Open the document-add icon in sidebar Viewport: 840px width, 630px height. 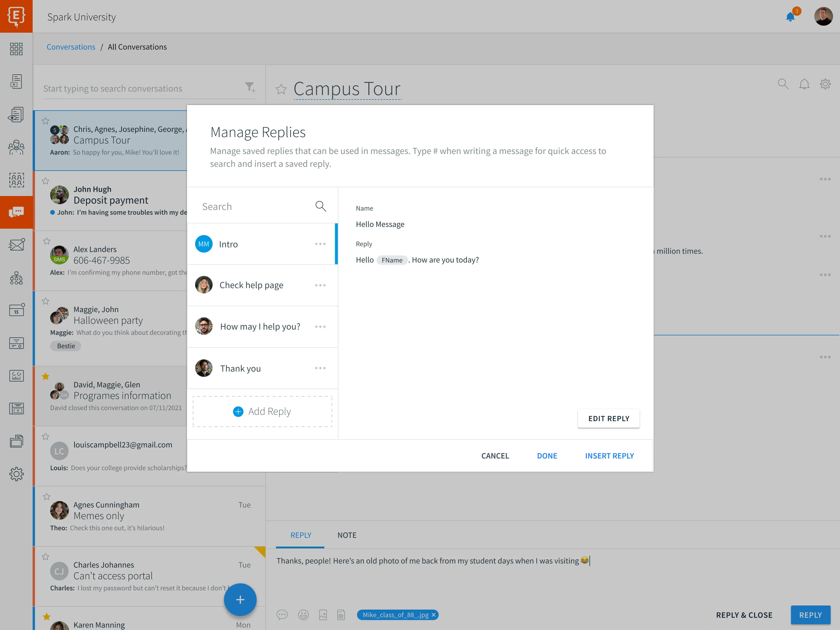click(16, 81)
